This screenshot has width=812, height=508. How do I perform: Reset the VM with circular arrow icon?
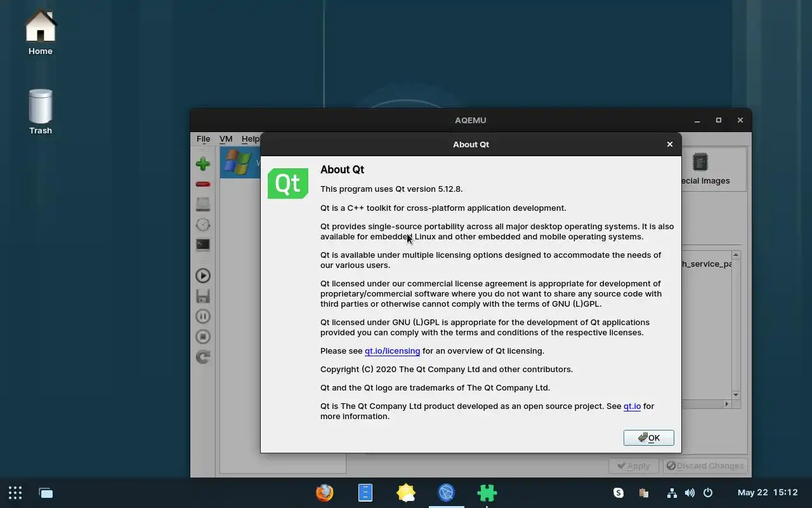click(x=203, y=357)
